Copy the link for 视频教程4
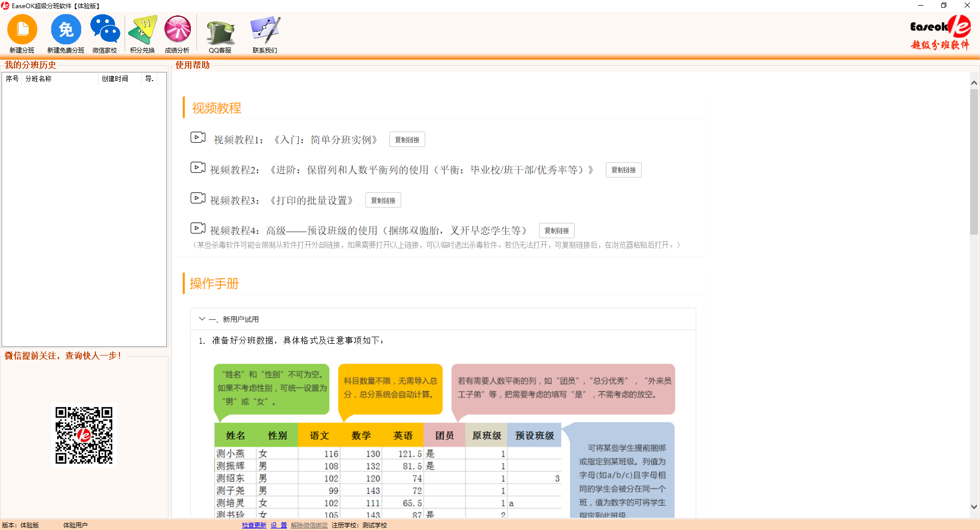This screenshot has width=980, height=530. [x=557, y=231]
